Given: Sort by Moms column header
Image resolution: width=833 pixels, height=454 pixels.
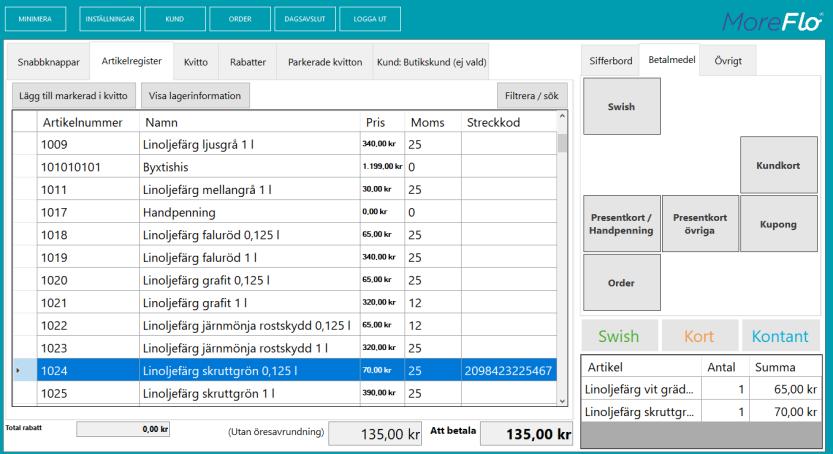Looking at the screenshot, I should (x=433, y=122).
